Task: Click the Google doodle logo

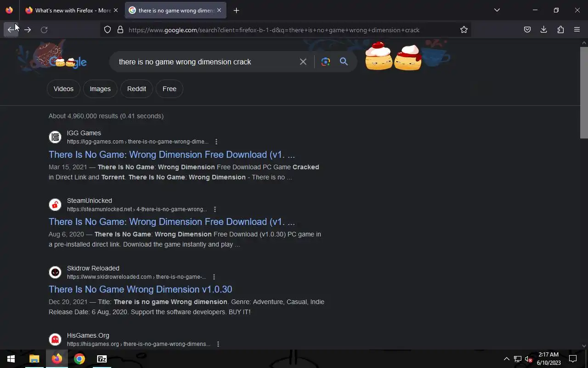Action: pos(68,61)
